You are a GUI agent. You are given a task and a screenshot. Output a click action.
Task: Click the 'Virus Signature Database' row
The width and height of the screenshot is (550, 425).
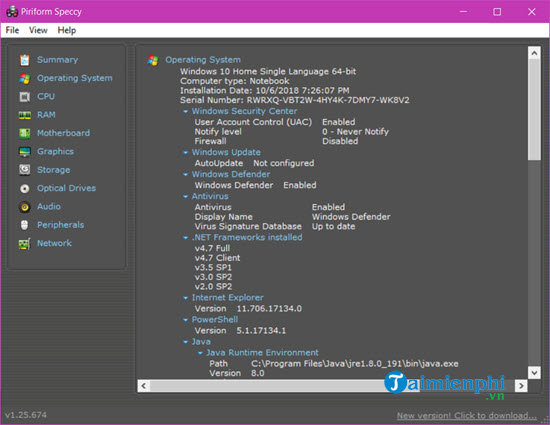click(x=275, y=227)
